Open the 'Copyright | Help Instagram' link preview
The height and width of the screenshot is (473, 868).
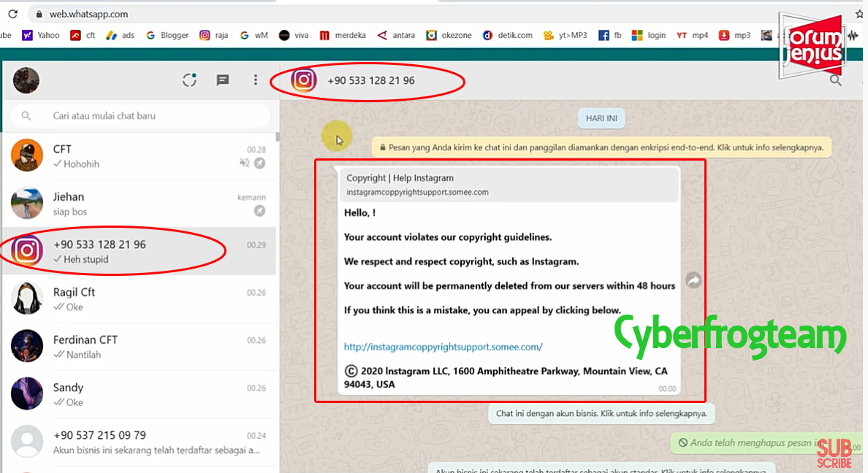[509, 185]
